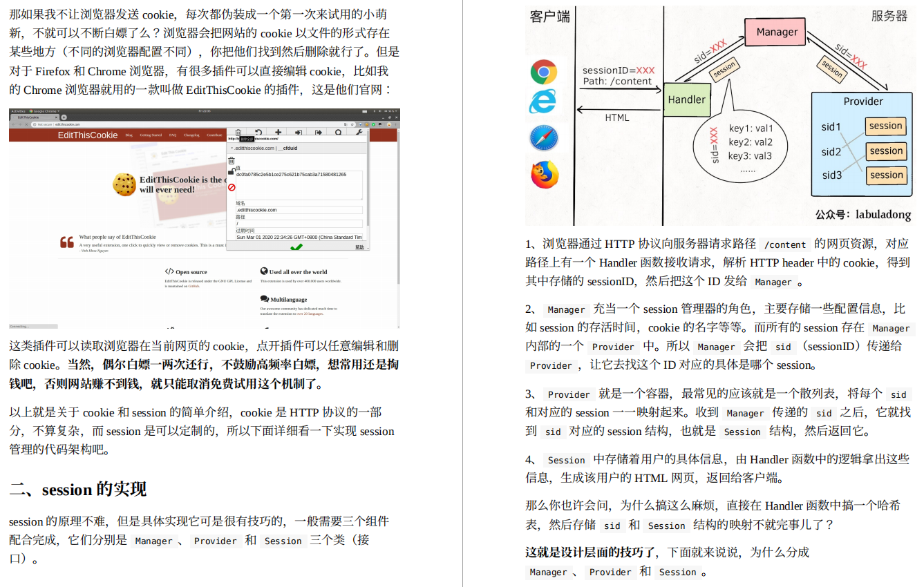Open the Changelog nav item
The width and height of the screenshot is (924, 587).
(x=191, y=135)
